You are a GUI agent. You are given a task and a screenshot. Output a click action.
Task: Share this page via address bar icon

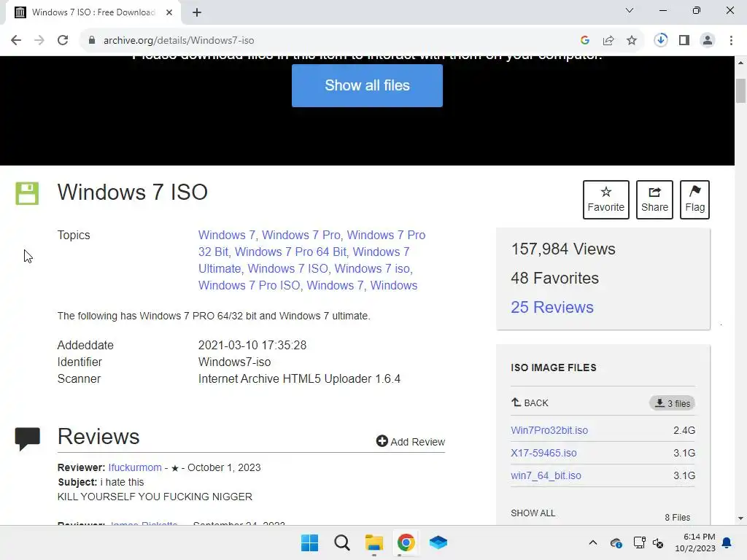coord(608,41)
